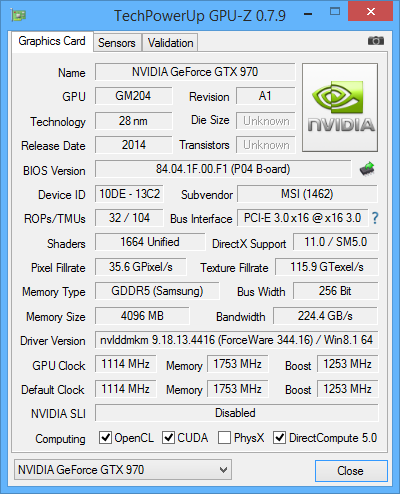
Task: Click the Driver Version text field
Action: [236, 340]
